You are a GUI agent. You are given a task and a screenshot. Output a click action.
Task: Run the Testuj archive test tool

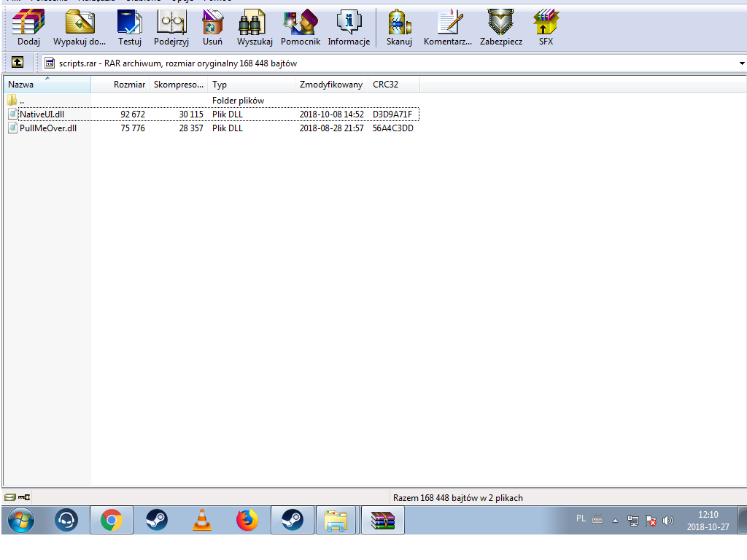[x=130, y=28]
